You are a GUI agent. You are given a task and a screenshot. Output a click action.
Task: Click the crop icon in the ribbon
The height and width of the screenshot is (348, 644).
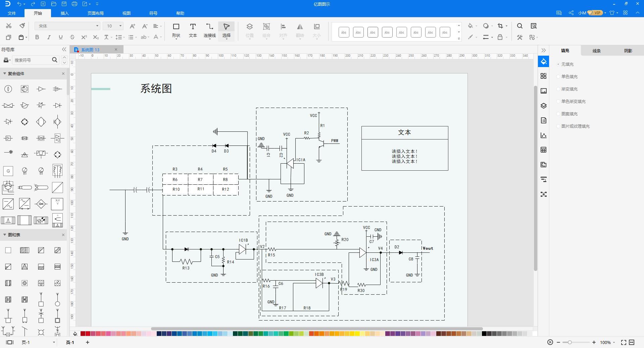[x=500, y=26]
